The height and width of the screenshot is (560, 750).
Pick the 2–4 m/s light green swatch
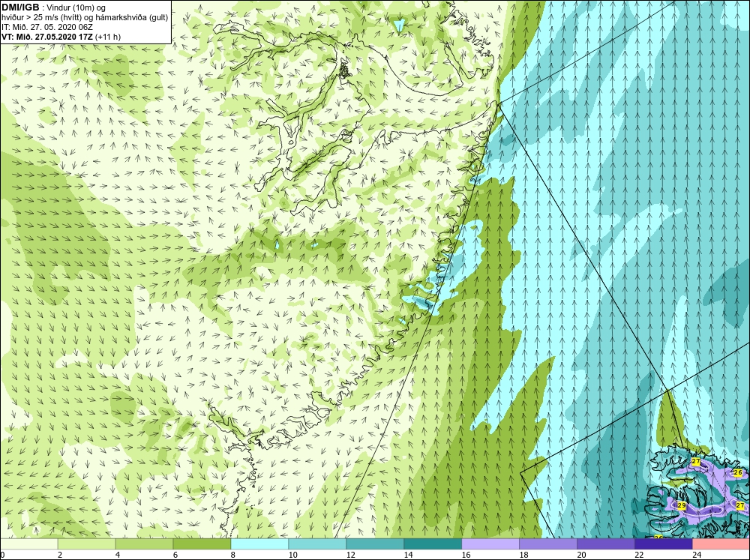86,544
